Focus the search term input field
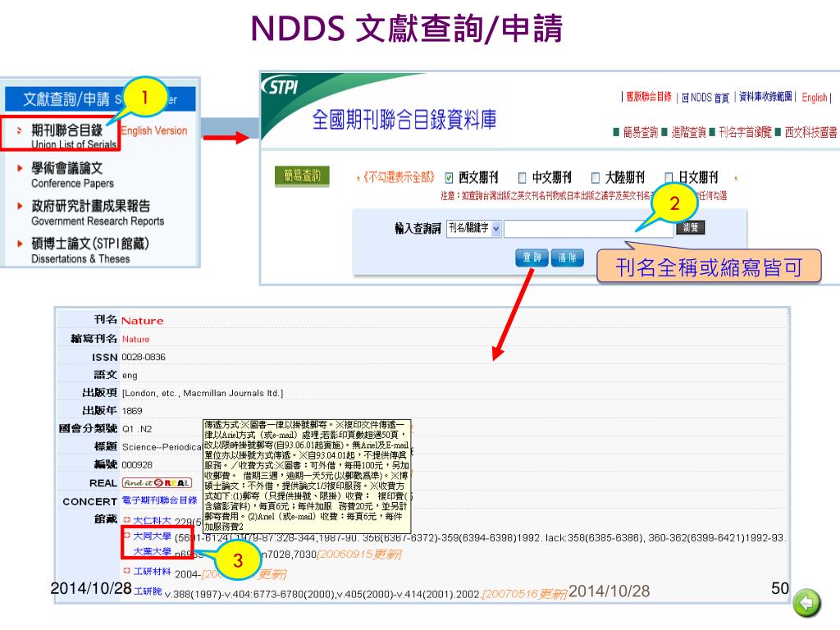840x630 pixels. (588, 229)
